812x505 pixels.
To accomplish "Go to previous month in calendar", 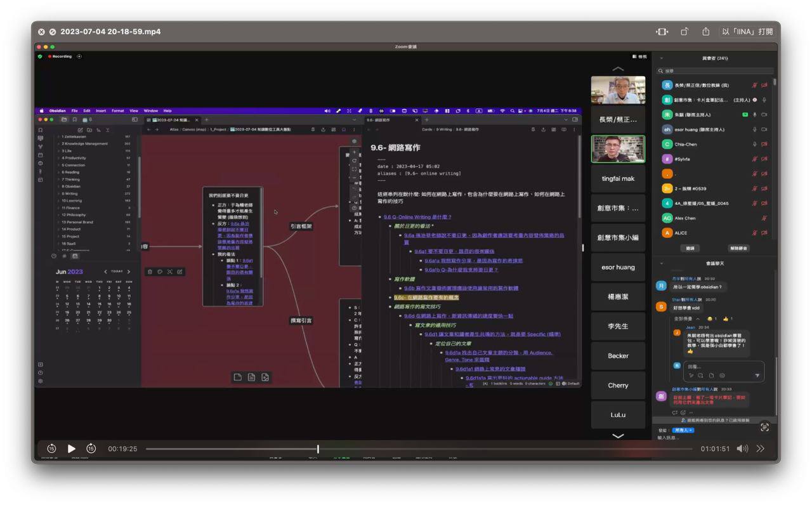I will (x=106, y=272).
